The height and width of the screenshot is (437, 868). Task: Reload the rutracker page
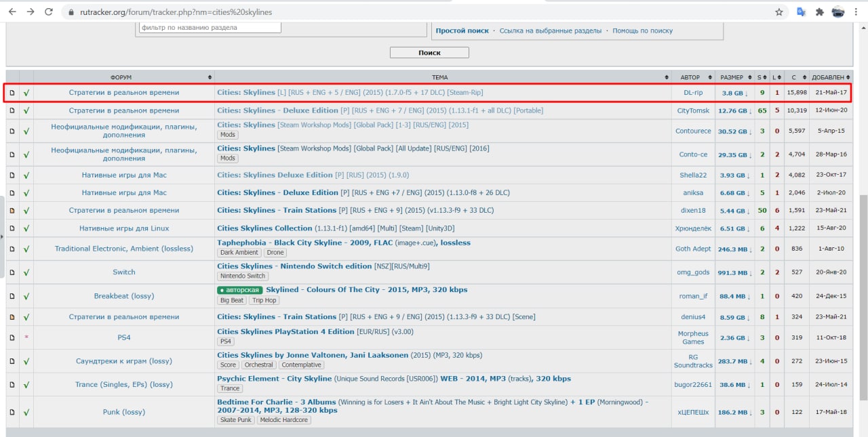49,12
